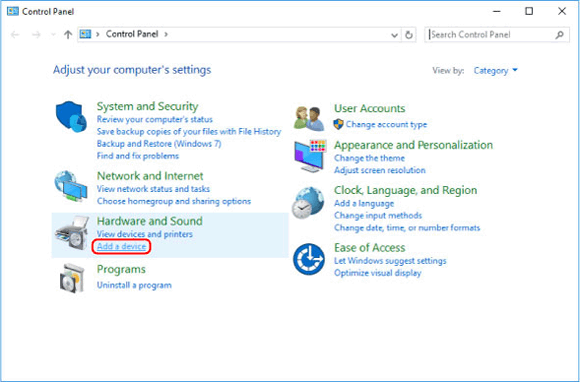Click the View devices and printers link
This screenshot has height=382, width=580.
tap(145, 234)
